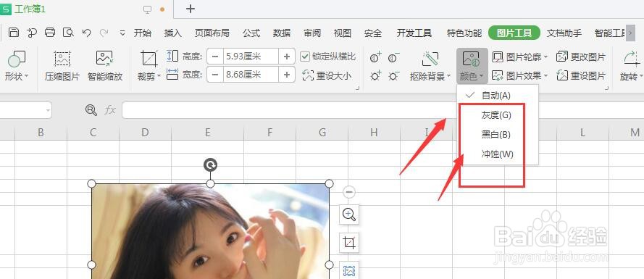This screenshot has height=279, width=644.
Task: Open the 旋转 rotate dropdown
Action: click(631, 66)
